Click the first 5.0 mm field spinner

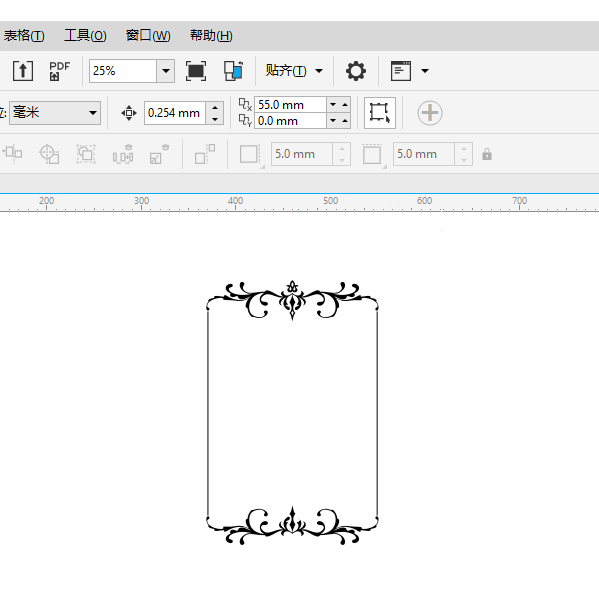point(342,154)
